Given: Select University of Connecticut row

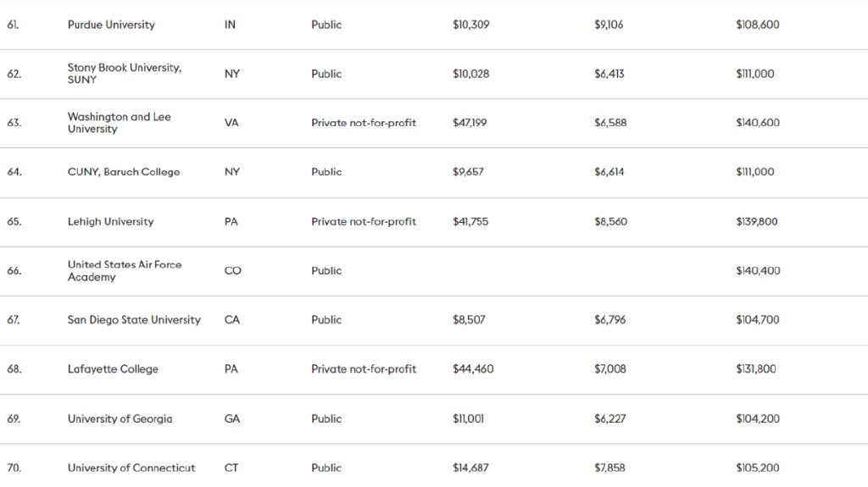Looking at the screenshot, I should click(x=131, y=468).
